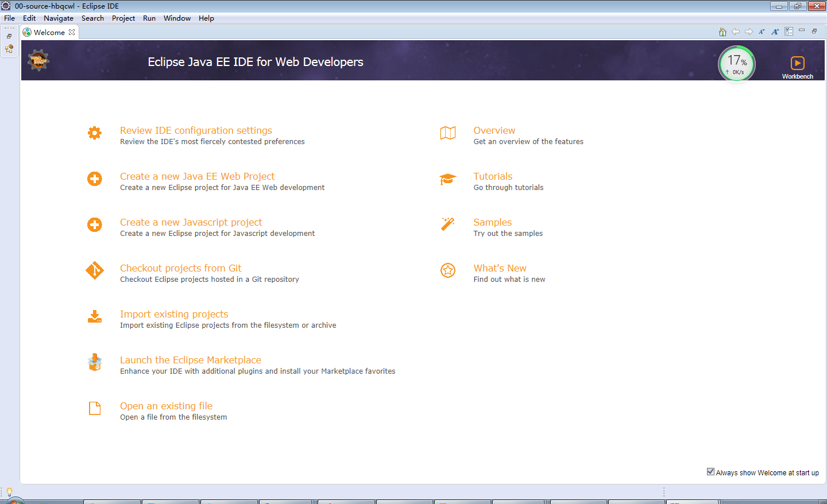Open the Project menu

123,18
